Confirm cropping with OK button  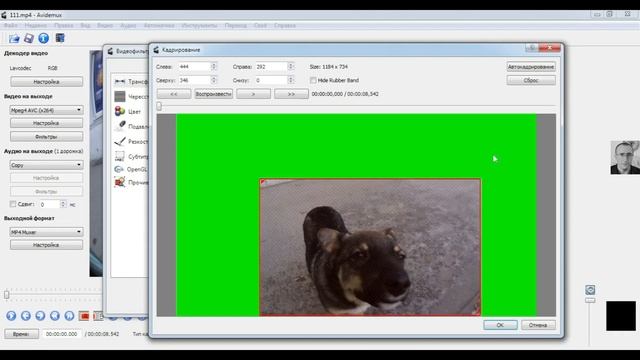pyautogui.click(x=500, y=325)
